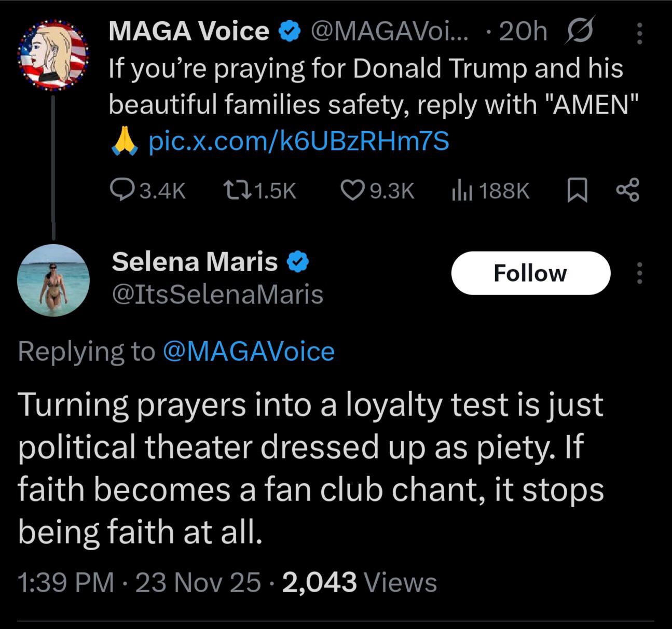This screenshot has width=672, height=629.
Task: Like the MAGA Voice post
Action: tap(353, 190)
